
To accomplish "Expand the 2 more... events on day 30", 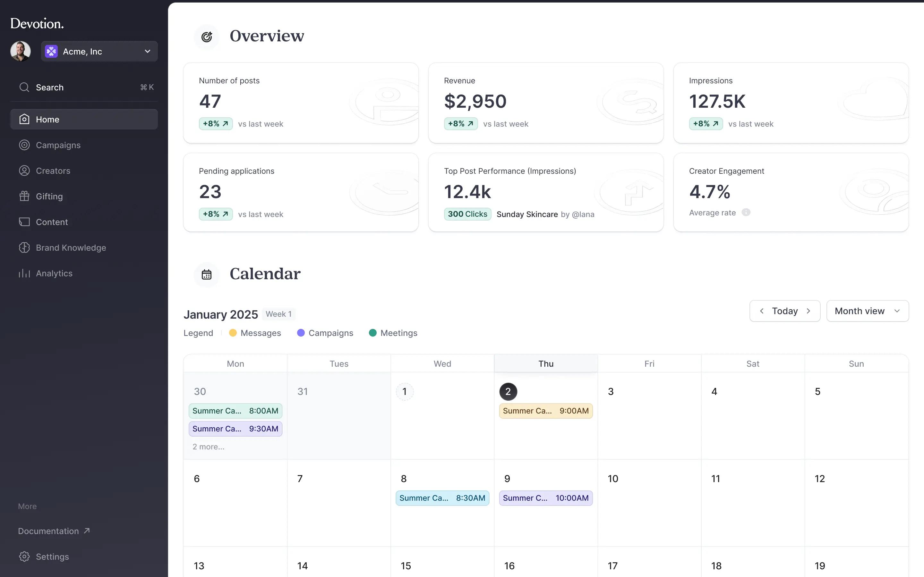I will pos(208,447).
